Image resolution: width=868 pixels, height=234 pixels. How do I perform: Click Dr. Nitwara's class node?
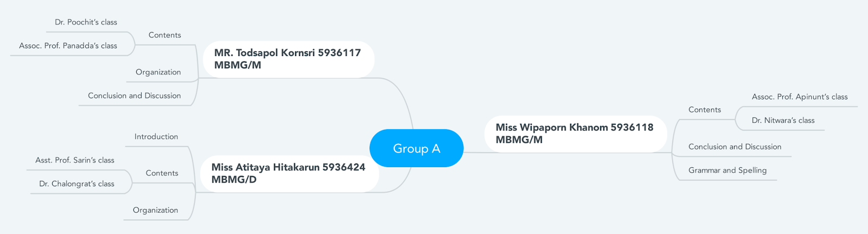(783, 121)
